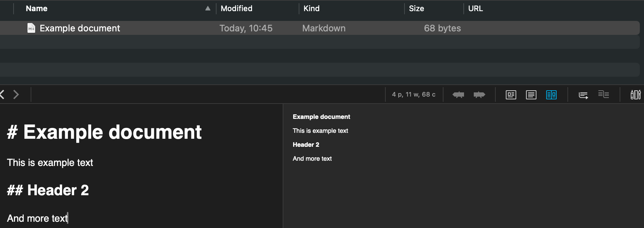This screenshot has height=228, width=644.
Task: Toggle the line wrap arrow icon
Action: click(x=583, y=95)
